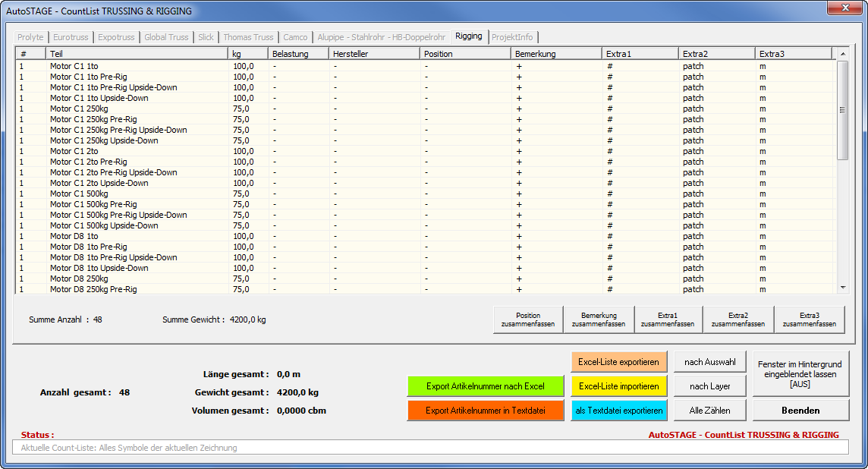Image resolution: width=868 pixels, height=469 pixels.
Task: Select the Motor C1 2to row
Action: coord(74,151)
